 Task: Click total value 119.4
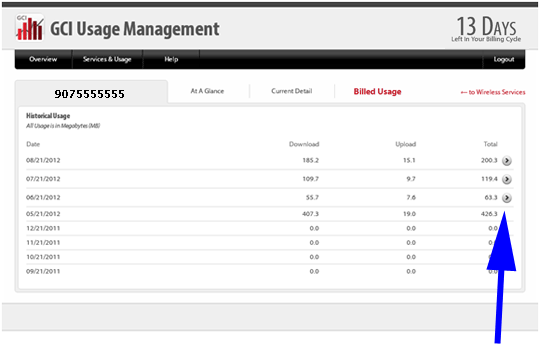click(489, 179)
